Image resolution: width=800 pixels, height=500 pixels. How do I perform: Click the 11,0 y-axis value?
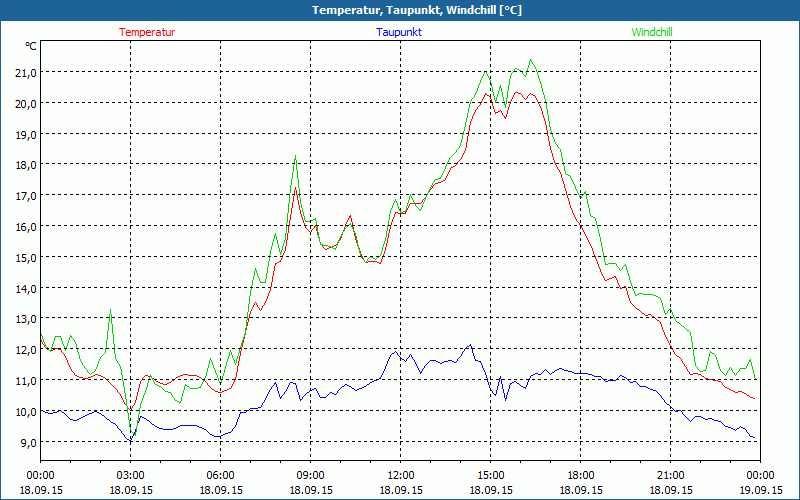click(x=26, y=381)
